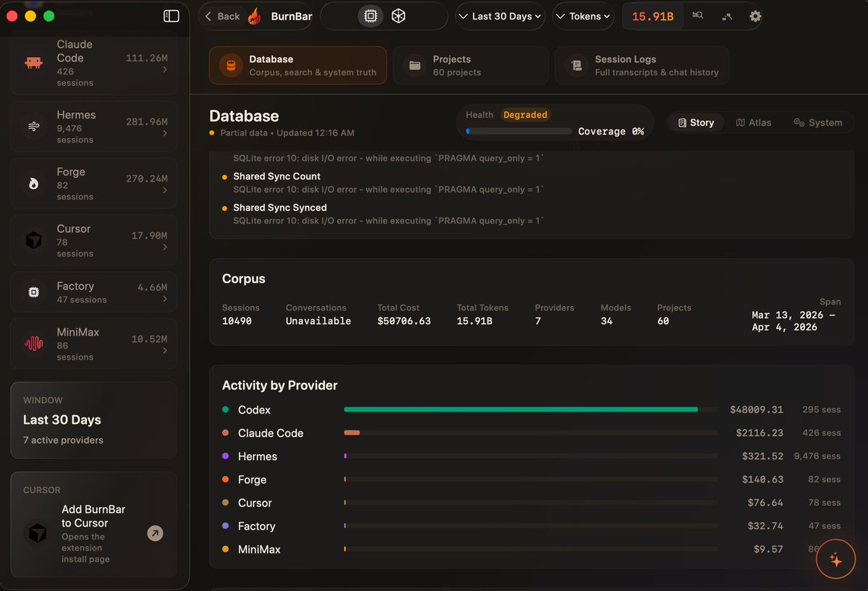This screenshot has width=868, height=591.
Task: Open the settings gear
Action: point(755,16)
